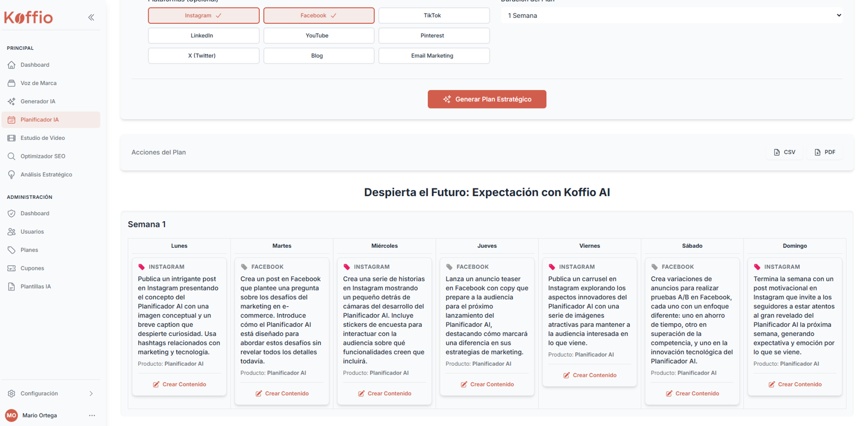Export the plan as CSV

click(784, 152)
